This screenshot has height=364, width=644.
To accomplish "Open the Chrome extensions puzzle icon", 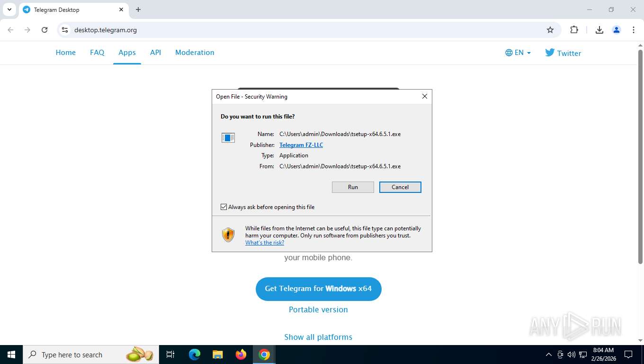I will pyautogui.click(x=574, y=30).
